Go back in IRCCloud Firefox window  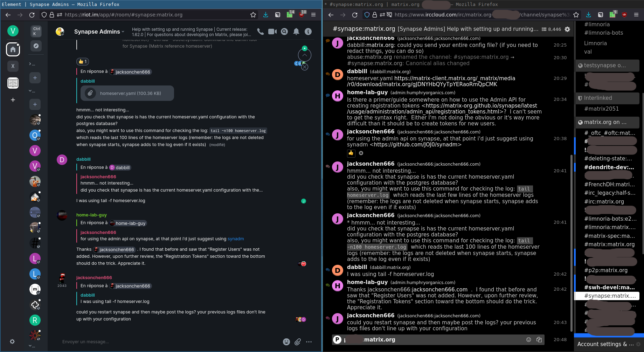[331, 15]
